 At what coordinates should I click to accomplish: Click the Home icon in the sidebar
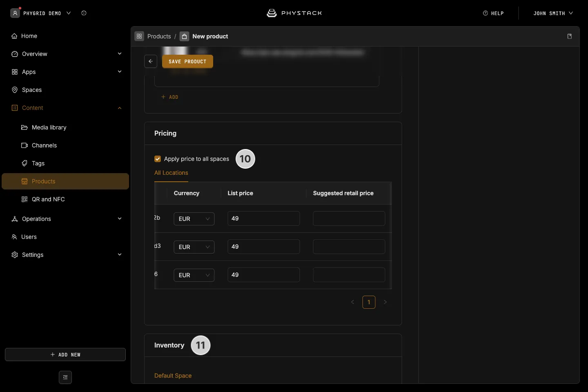14,36
